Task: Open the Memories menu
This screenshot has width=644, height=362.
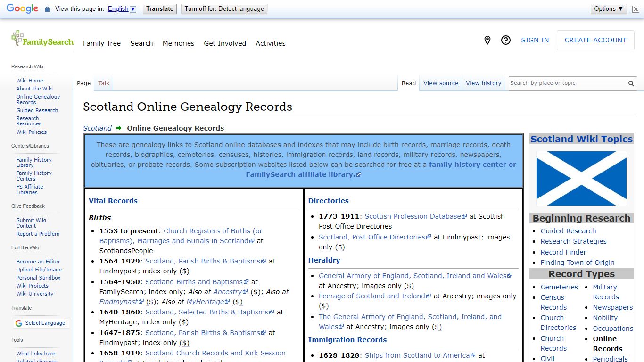Action: [x=178, y=43]
